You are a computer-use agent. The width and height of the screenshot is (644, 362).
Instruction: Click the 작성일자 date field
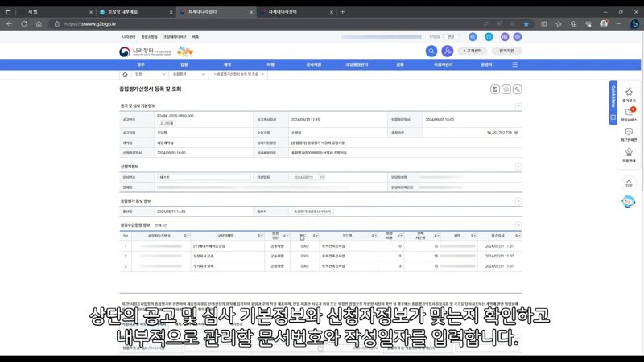(x=308, y=177)
